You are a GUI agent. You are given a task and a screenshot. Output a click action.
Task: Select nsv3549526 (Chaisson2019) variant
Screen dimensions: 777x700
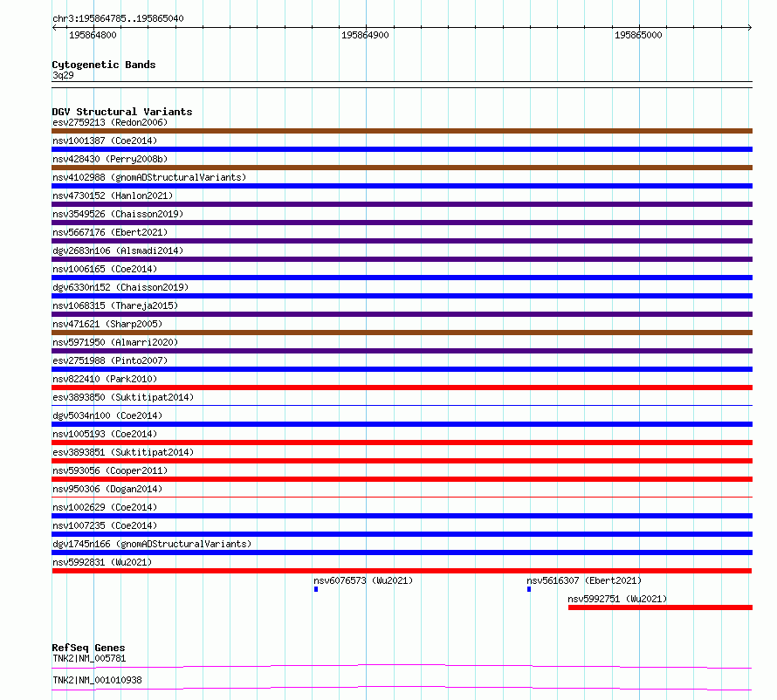click(118, 214)
